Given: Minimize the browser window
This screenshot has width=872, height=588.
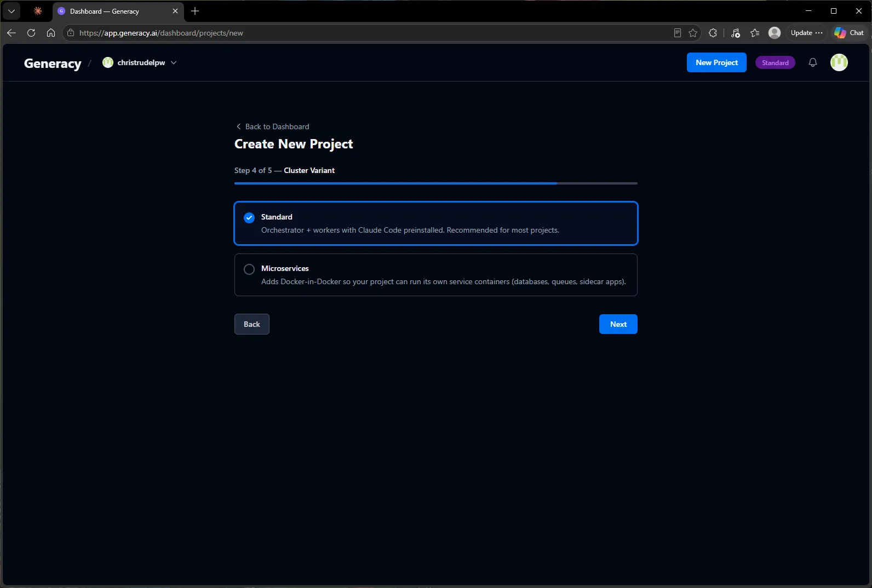Looking at the screenshot, I should pos(808,11).
